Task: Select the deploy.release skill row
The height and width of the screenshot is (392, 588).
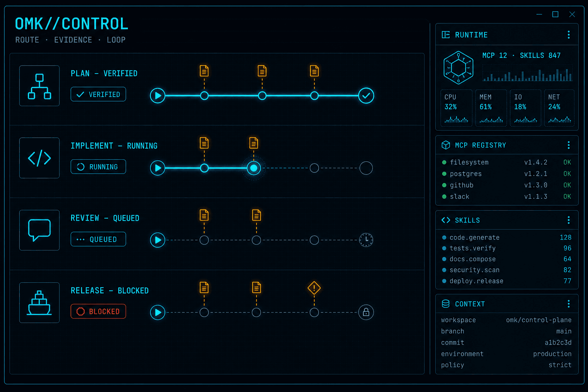Action: (507, 281)
